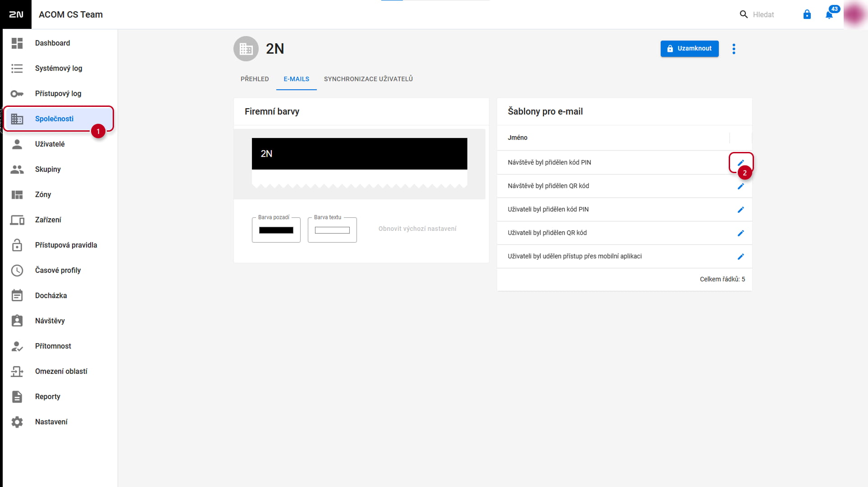Click the Nastavení gear icon

click(17, 422)
